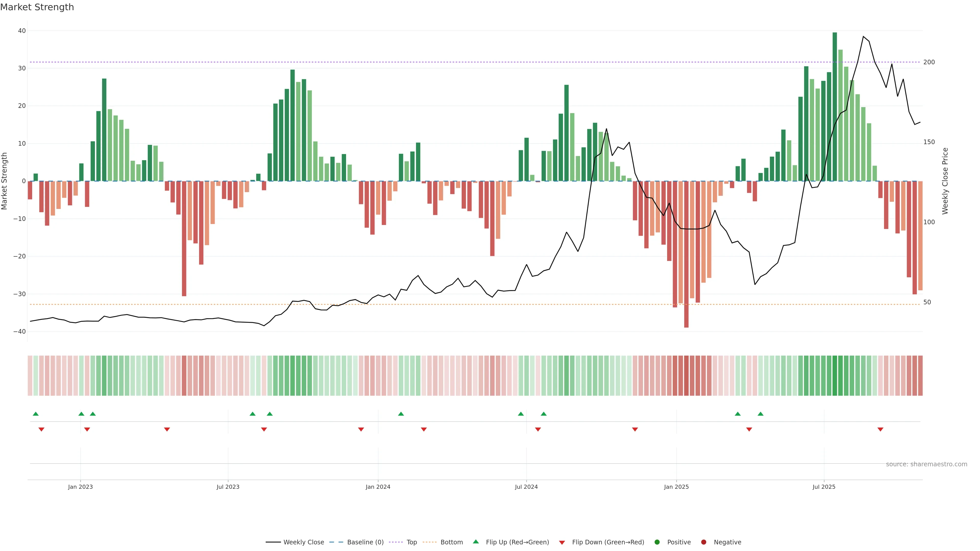Image resolution: width=980 pixels, height=551 pixels.
Task: Click the Jul 2023 x-axis label
Action: click(228, 487)
